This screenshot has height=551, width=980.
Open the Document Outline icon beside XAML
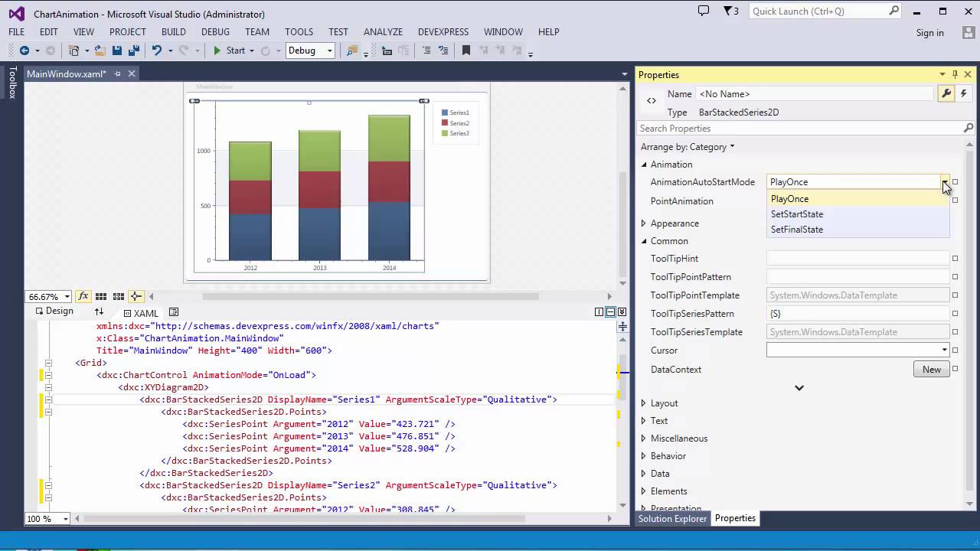point(174,312)
